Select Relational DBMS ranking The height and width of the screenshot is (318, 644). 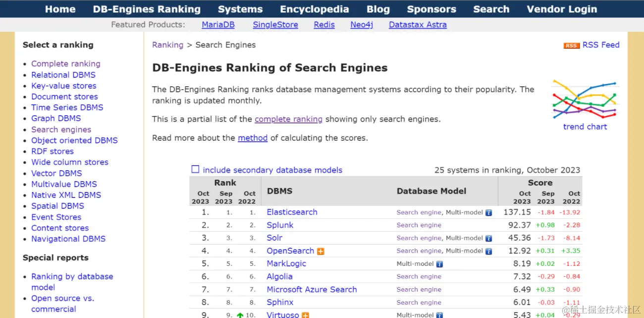click(63, 74)
